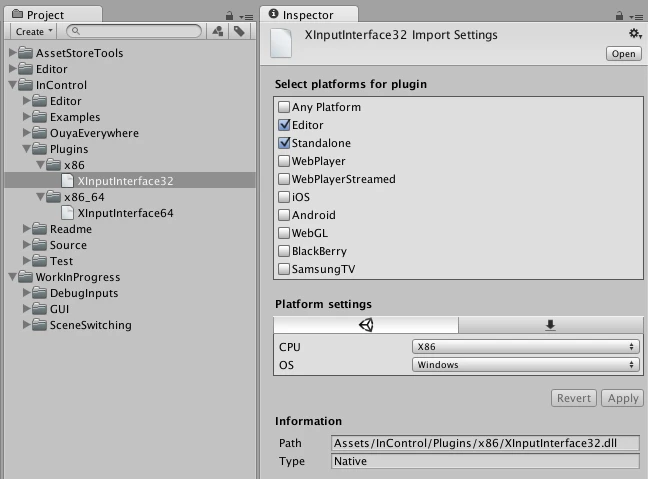
Task: Lock the Project panel
Action: (x=229, y=16)
